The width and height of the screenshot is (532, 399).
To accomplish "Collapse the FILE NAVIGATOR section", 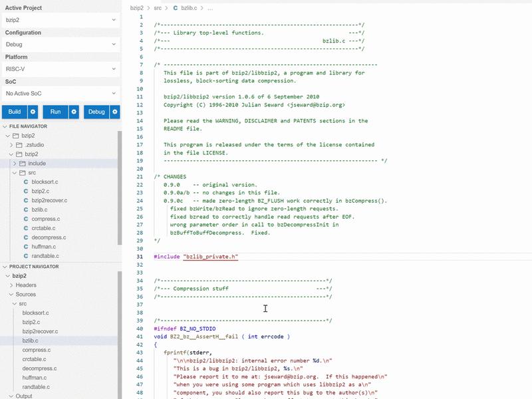I will (x=5, y=126).
